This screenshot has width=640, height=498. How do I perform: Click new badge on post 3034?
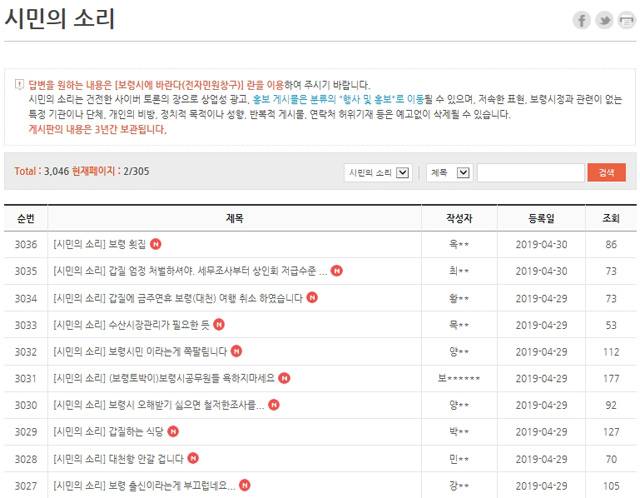[312, 298]
